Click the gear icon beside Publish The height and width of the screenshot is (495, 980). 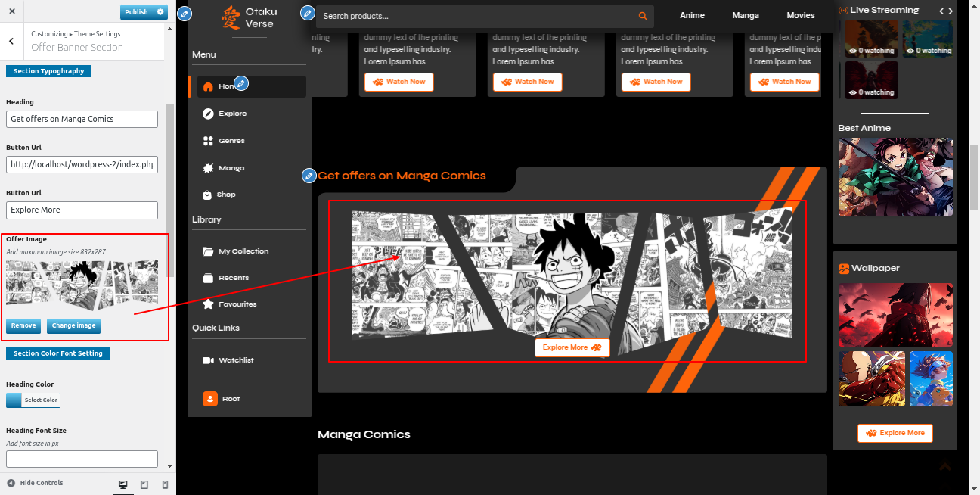160,12
